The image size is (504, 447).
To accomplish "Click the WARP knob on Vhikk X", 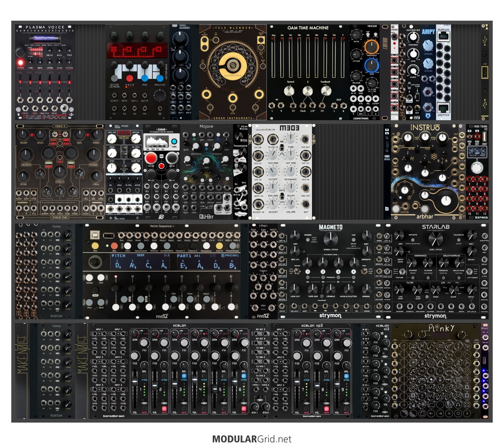I will click(x=23, y=134).
